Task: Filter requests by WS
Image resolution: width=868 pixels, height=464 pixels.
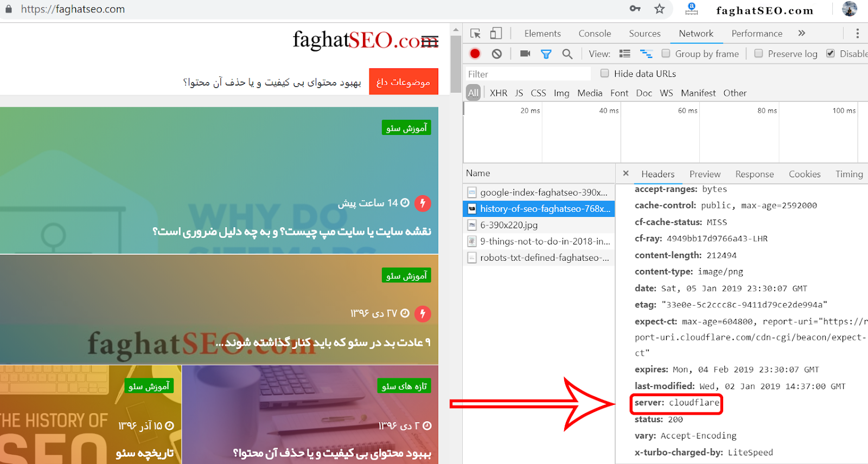Action: pos(666,93)
